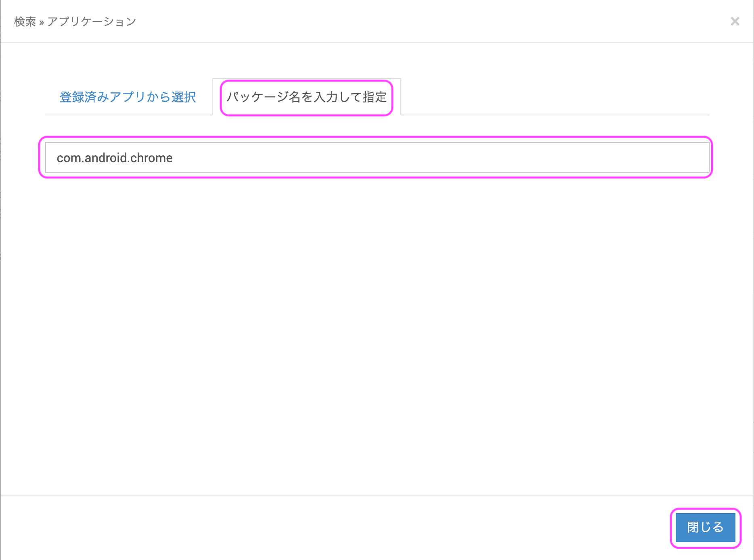Click the gray X in the dialog header
This screenshot has height=560, width=754.
tap(735, 21)
